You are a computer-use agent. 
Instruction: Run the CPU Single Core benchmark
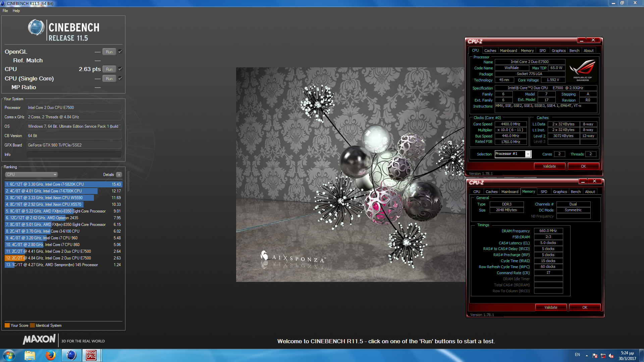(x=109, y=78)
